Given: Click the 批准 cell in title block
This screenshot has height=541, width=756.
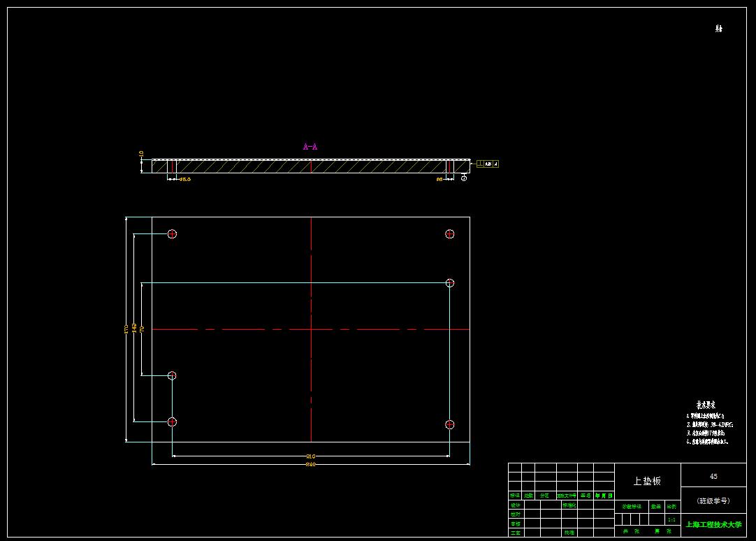Looking at the screenshot, I should (569, 533).
